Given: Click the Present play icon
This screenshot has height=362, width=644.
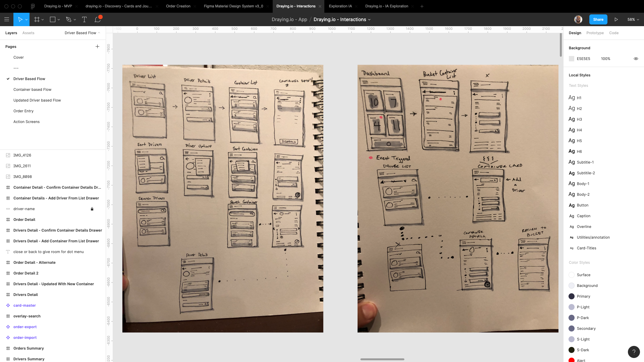Looking at the screenshot, I should [616, 19].
